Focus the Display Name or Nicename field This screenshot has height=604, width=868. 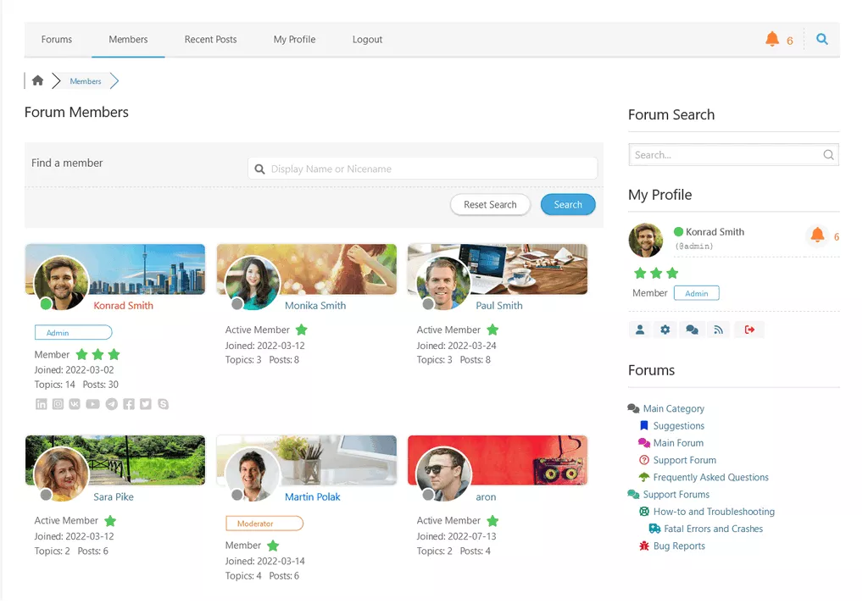click(423, 169)
